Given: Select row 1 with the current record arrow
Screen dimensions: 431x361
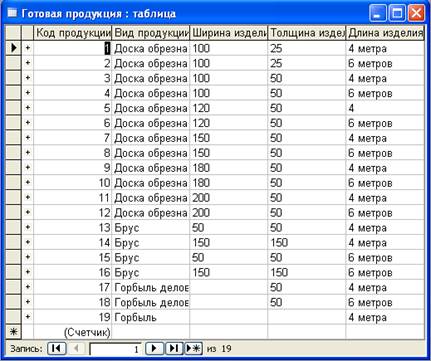Looking at the screenshot, I should (14, 48).
